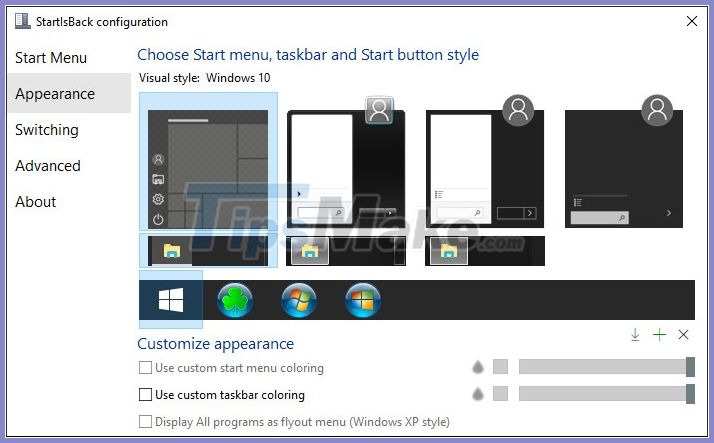Choose the green clover orb Start button
This screenshot has width=714, height=443.
[235, 300]
